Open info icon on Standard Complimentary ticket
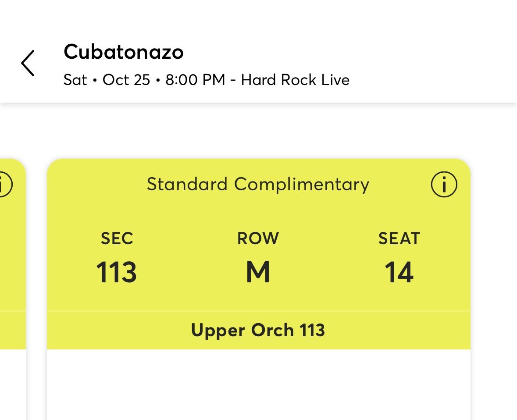The image size is (517, 420). (x=444, y=185)
